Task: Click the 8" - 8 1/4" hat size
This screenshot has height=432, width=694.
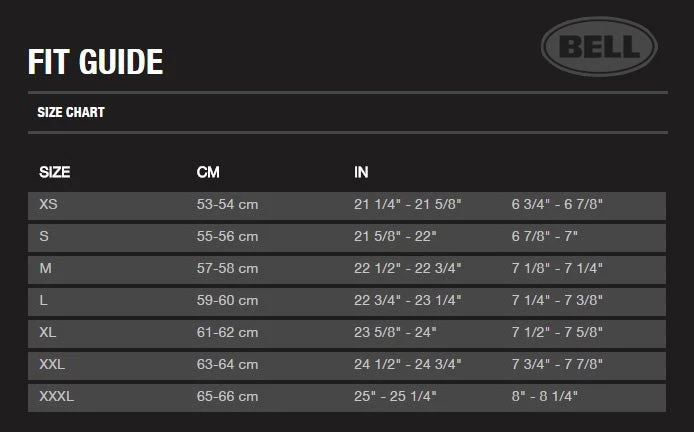Action: (545, 397)
